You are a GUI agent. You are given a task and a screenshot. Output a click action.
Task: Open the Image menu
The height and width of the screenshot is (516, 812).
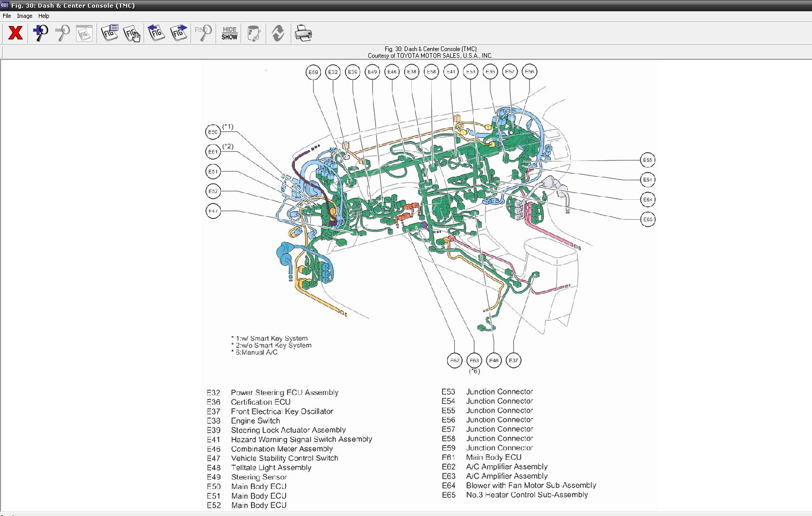(x=25, y=16)
